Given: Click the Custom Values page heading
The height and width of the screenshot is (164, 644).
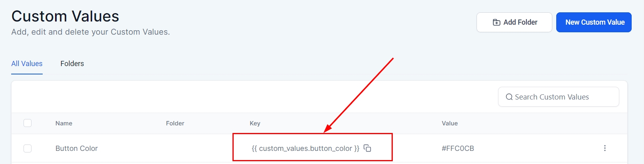Looking at the screenshot, I should click(65, 16).
